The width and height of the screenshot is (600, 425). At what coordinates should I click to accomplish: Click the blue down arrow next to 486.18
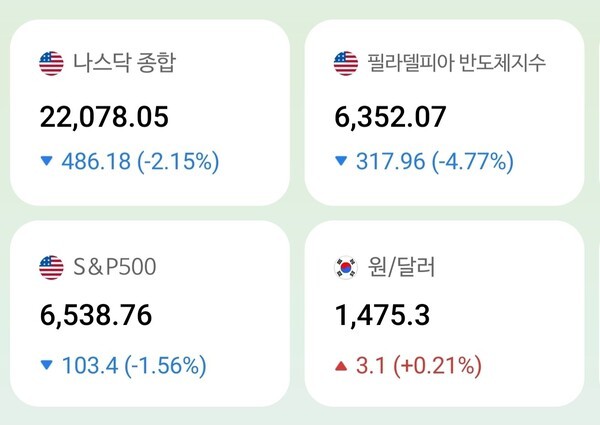46,161
